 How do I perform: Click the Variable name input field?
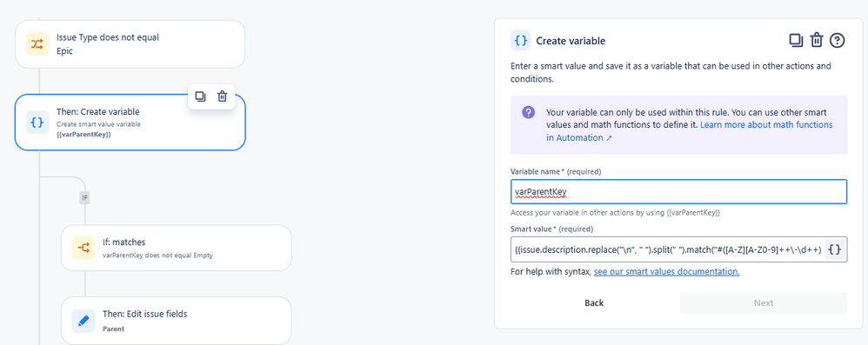pyautogui.click(x=678, y=192)
